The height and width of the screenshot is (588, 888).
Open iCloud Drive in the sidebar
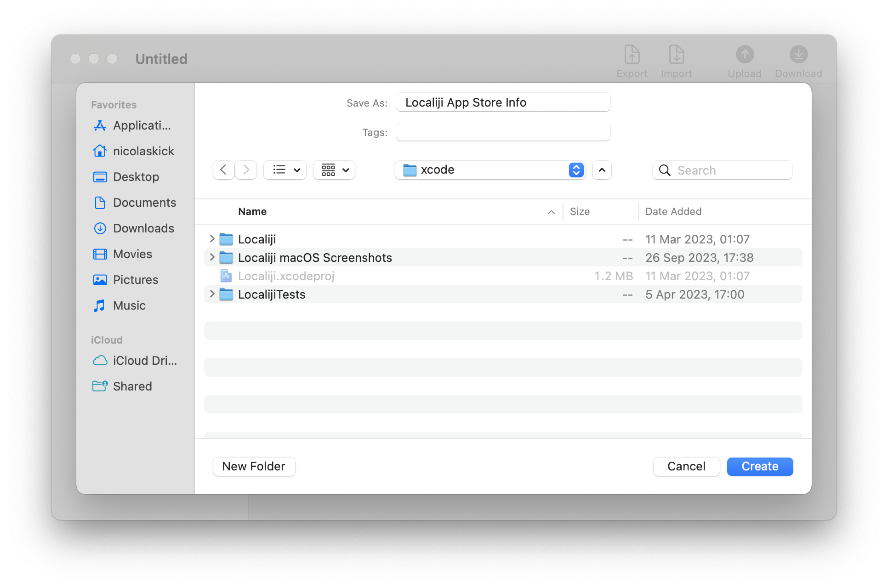135,361
